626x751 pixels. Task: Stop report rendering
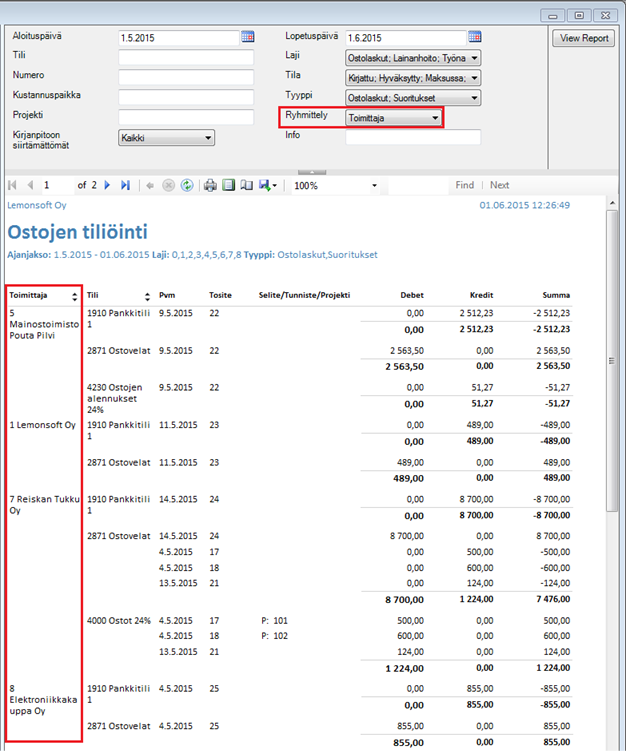[168, 185]
